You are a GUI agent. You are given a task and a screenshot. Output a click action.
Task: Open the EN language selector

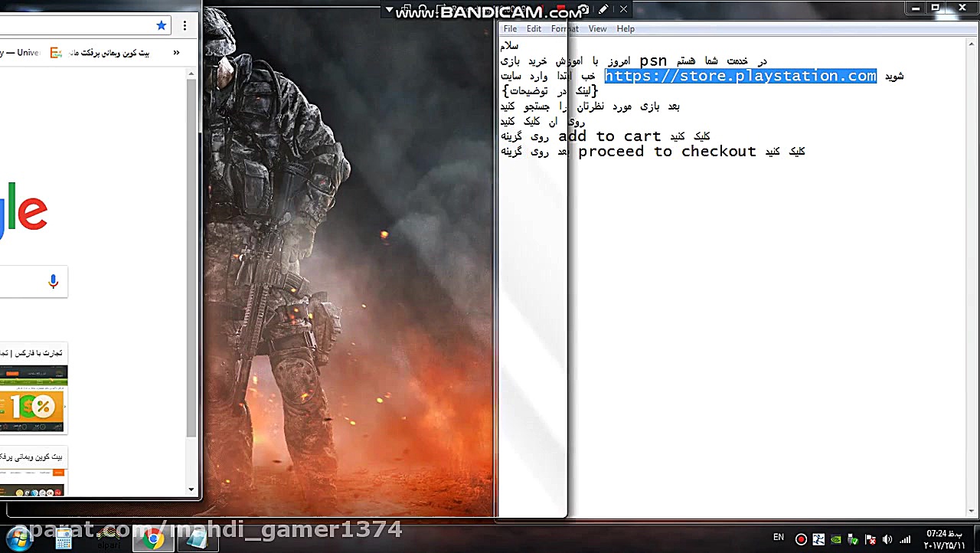[779, 538]
